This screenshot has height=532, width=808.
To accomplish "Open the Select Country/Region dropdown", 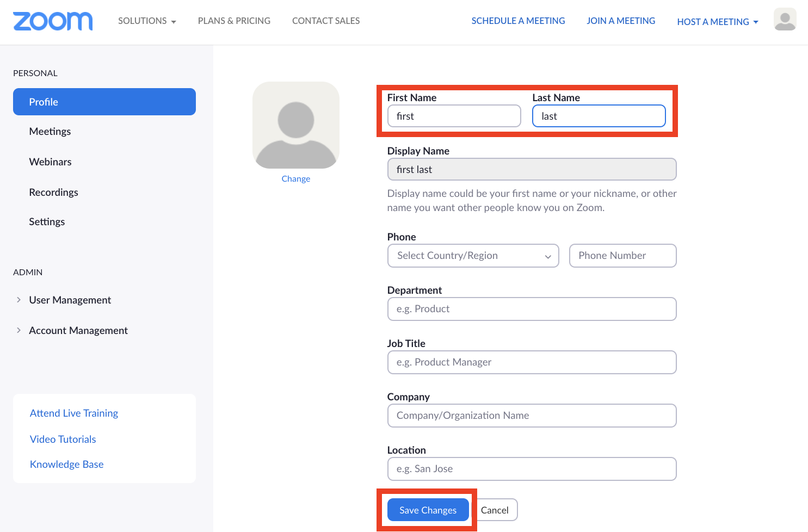I will (473, 256).
